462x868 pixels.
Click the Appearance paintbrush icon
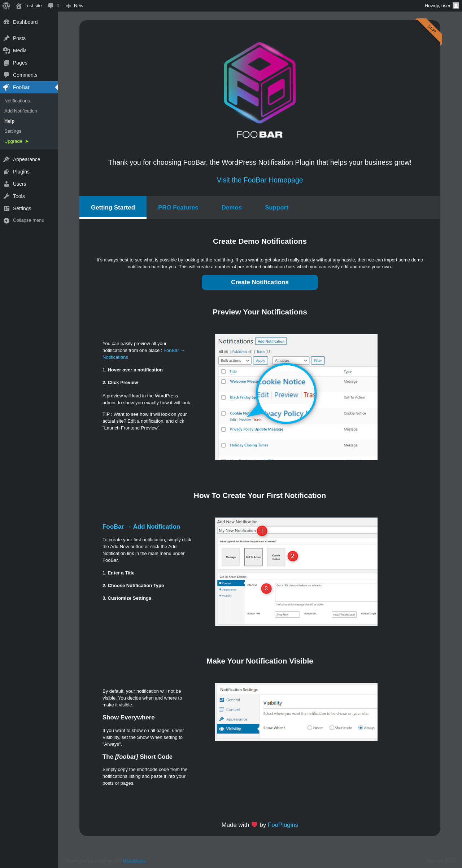(x=6, y=159)
